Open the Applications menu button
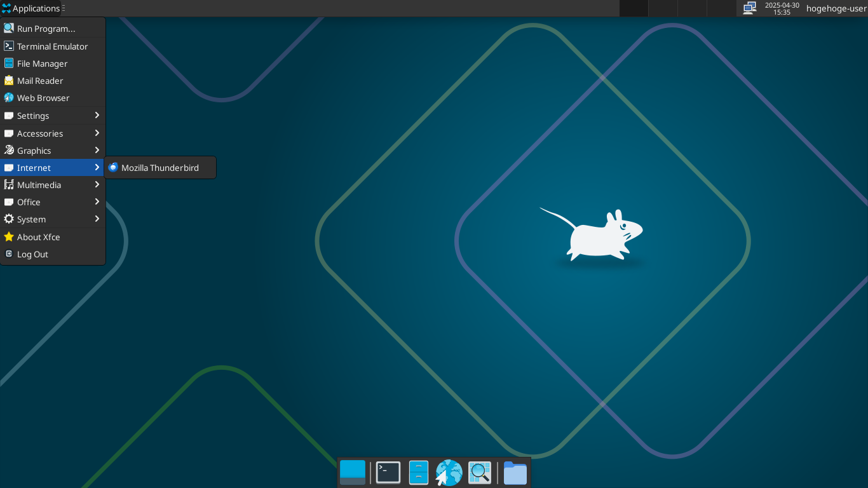868x488 pixels. point(31,8)
